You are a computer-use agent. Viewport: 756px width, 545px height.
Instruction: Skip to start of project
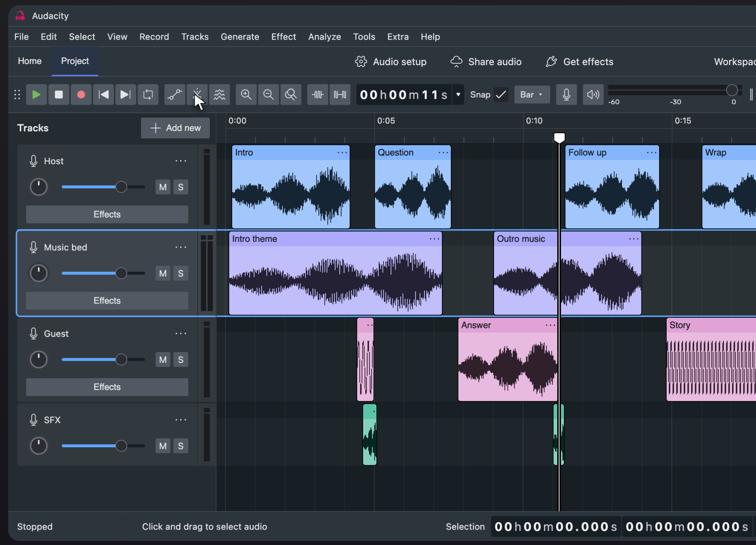103,95
